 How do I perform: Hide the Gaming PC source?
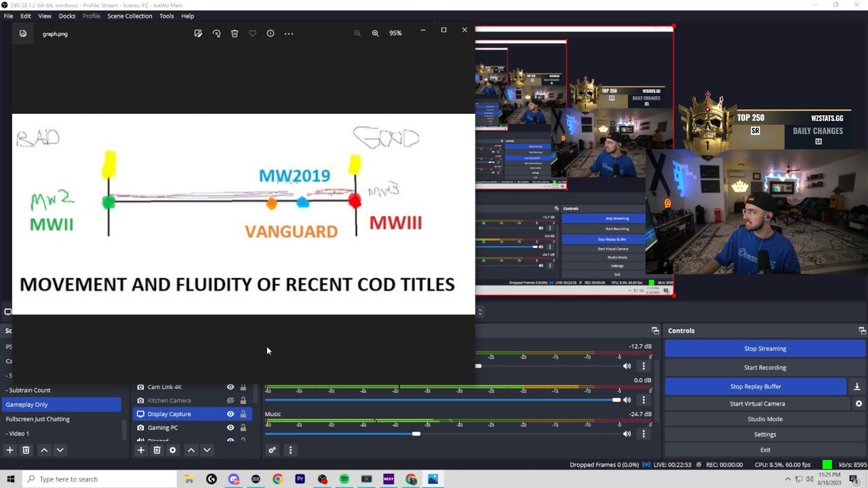pos(231,428)
